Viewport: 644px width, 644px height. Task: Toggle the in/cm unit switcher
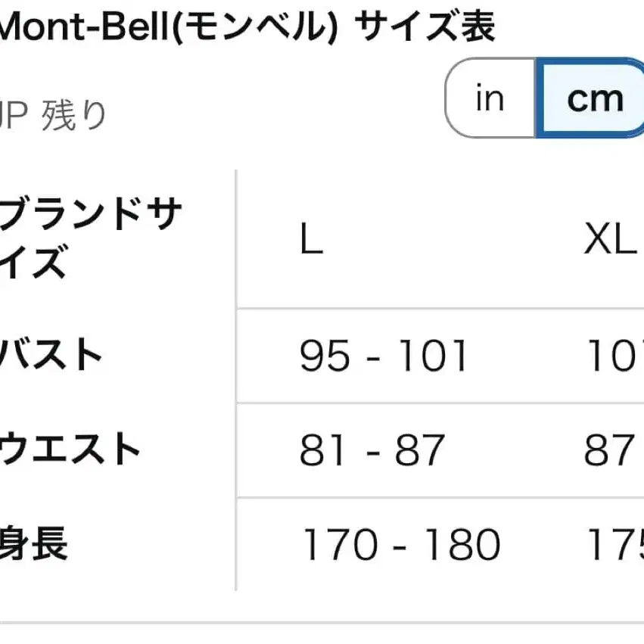coord(545,98)
